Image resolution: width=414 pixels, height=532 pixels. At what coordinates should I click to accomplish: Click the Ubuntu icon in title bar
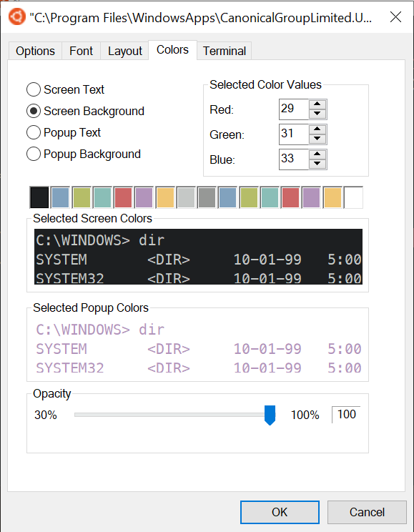[16, 16]
